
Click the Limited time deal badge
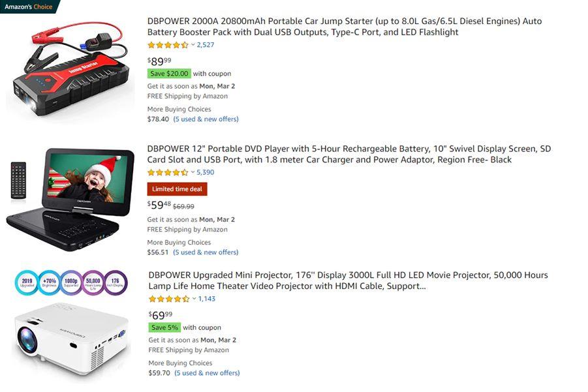point(177,189)
